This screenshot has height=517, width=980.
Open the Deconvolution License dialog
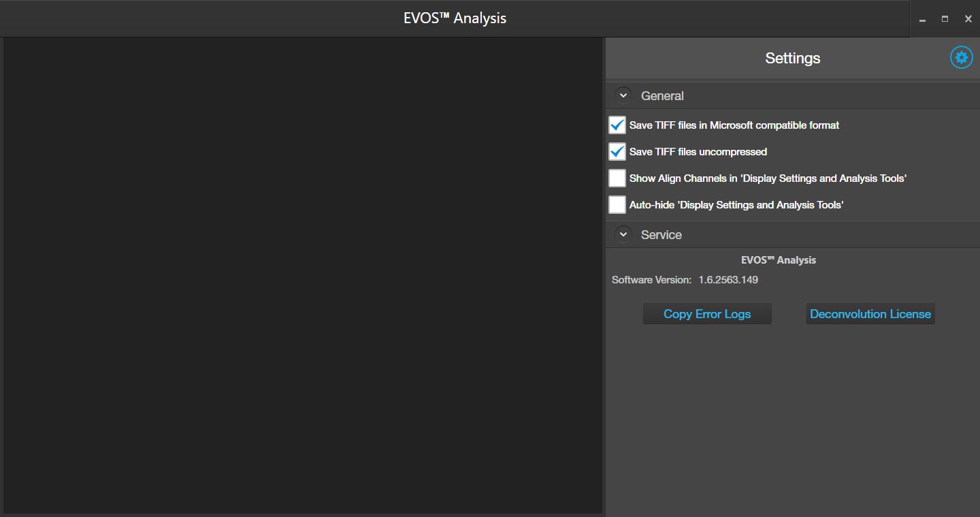click(x=870, y=314)
